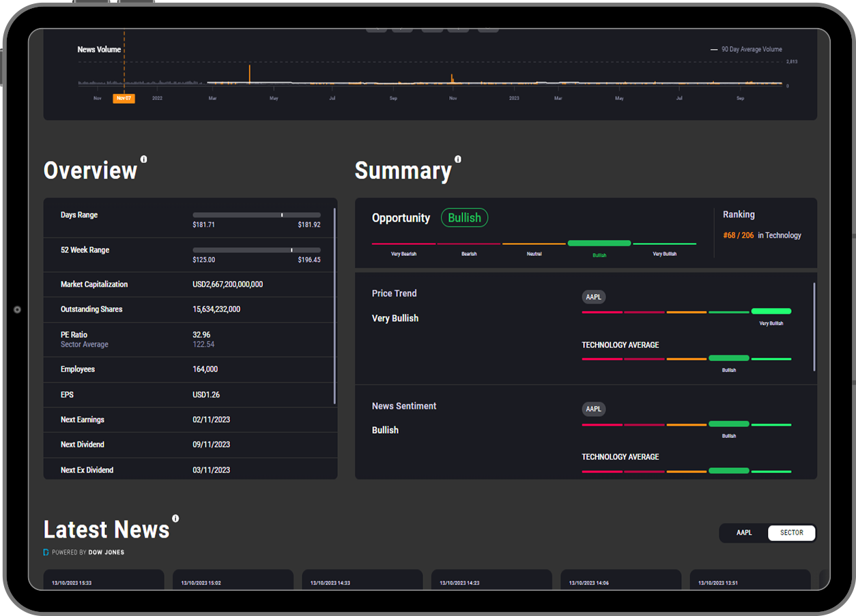
Task: Open the Summary info tooltip icon
Action: (x=457, y=158)
